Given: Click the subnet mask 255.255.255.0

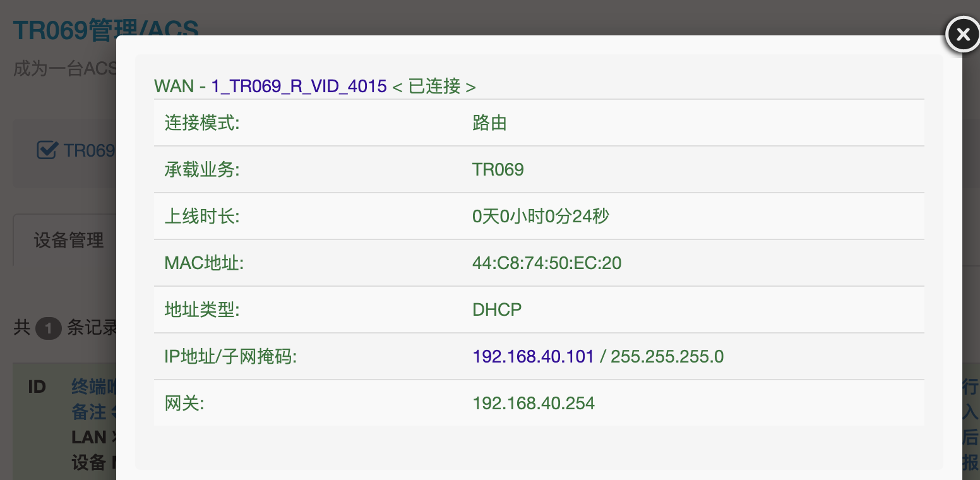Looking at the screenshot, I should [x=667, y=357].
